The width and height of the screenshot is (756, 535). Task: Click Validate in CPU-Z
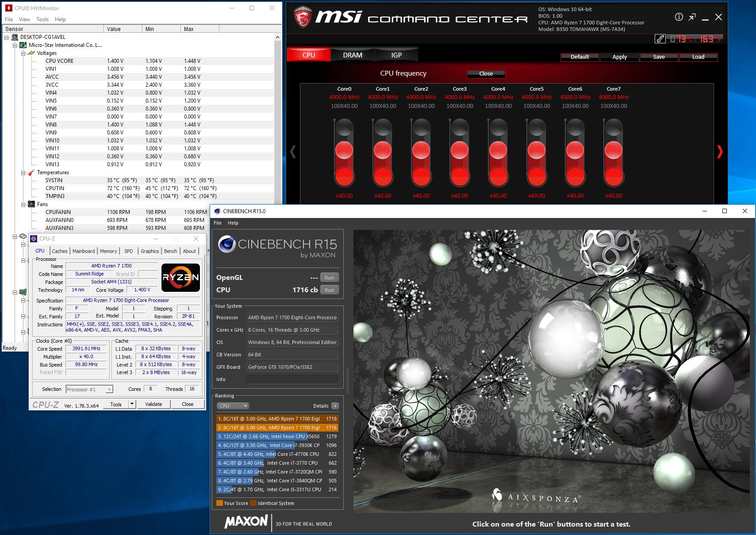[x=154, y=404]
